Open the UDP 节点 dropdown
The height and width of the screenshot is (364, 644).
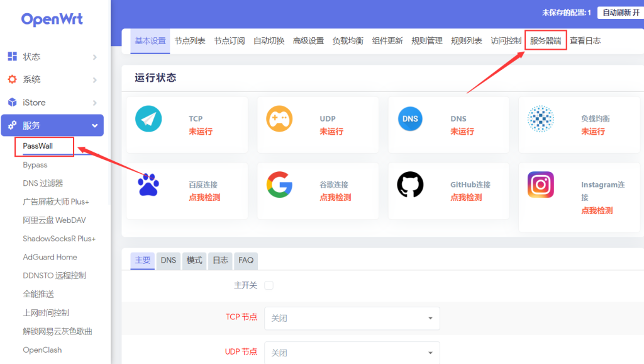(x=352, y=353)
